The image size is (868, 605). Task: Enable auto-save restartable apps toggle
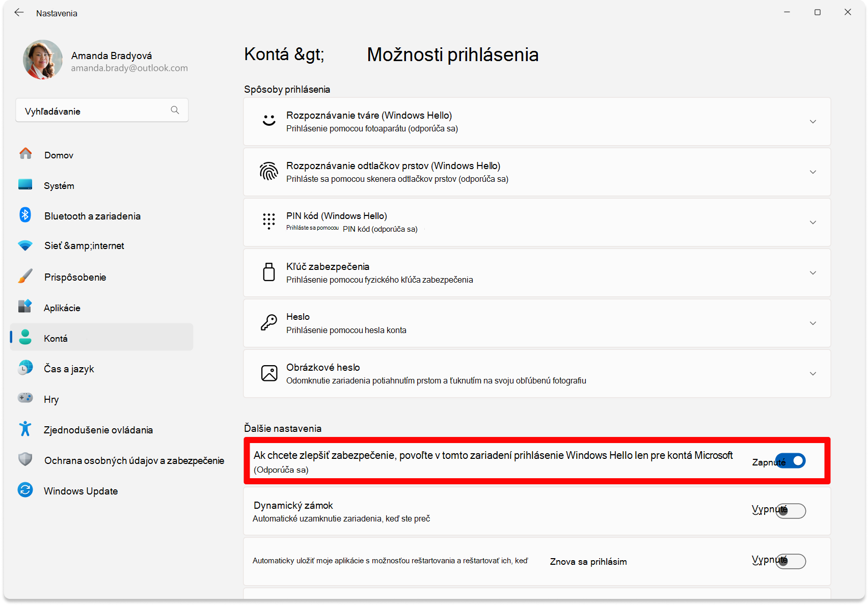(x=791, y=561)
